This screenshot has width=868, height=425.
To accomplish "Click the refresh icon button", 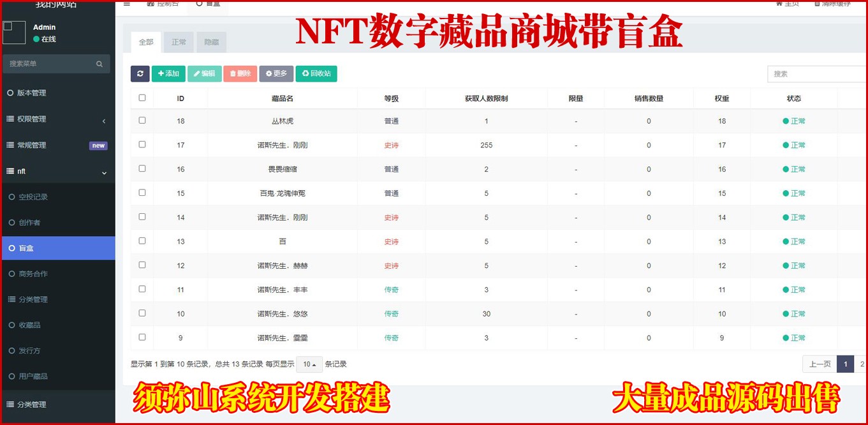I will tap(140, 74).
